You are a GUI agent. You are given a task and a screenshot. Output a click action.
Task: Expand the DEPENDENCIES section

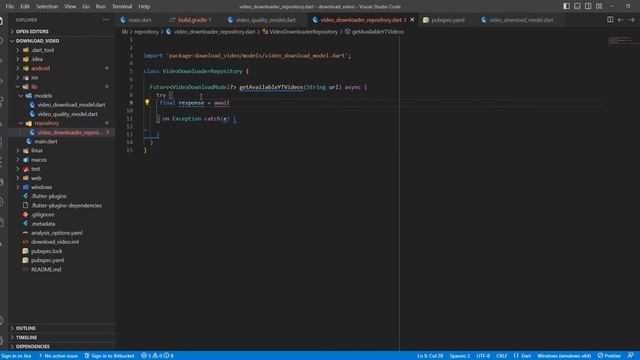coord(32,347)
